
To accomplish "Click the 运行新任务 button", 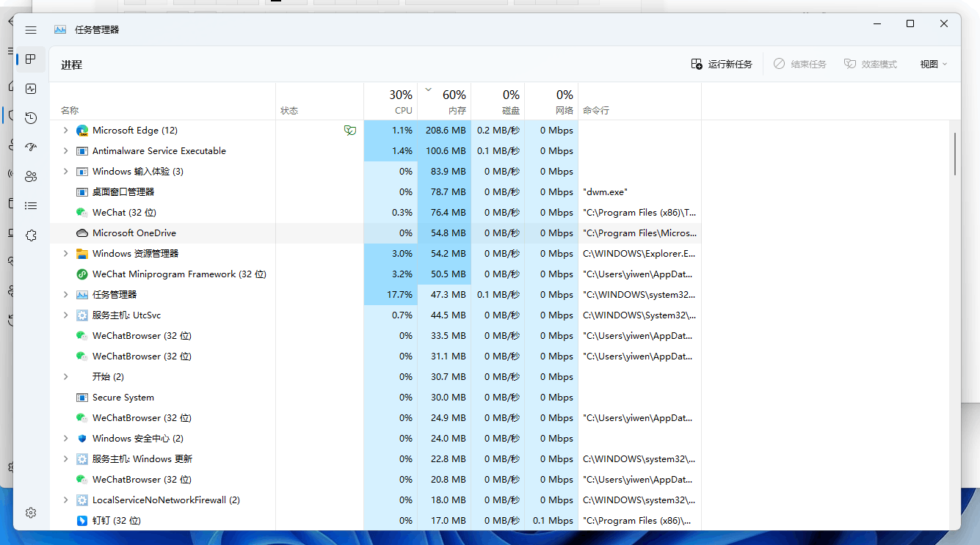I will 722,65.
